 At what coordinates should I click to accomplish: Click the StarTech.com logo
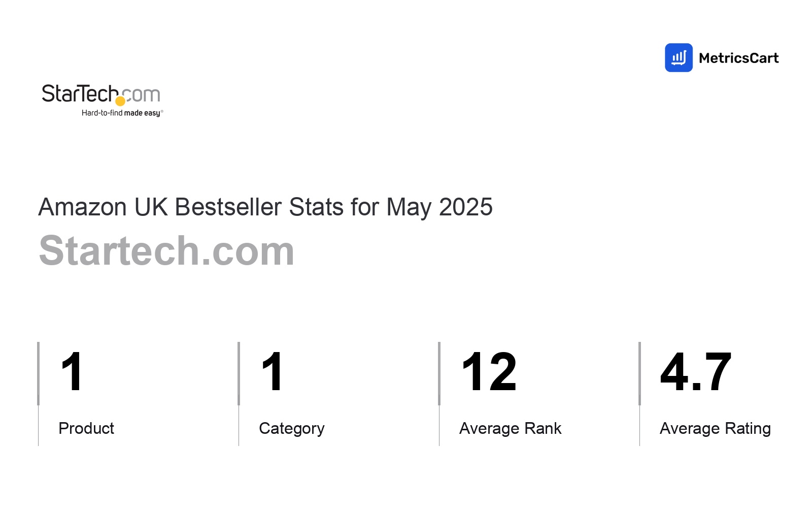(x=102, y=100)
